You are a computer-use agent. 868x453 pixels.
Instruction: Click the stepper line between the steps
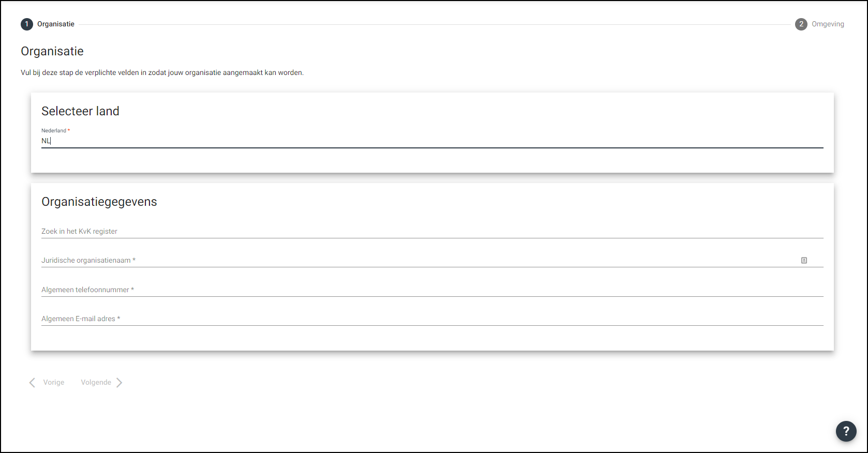click(x=435, y=24)
